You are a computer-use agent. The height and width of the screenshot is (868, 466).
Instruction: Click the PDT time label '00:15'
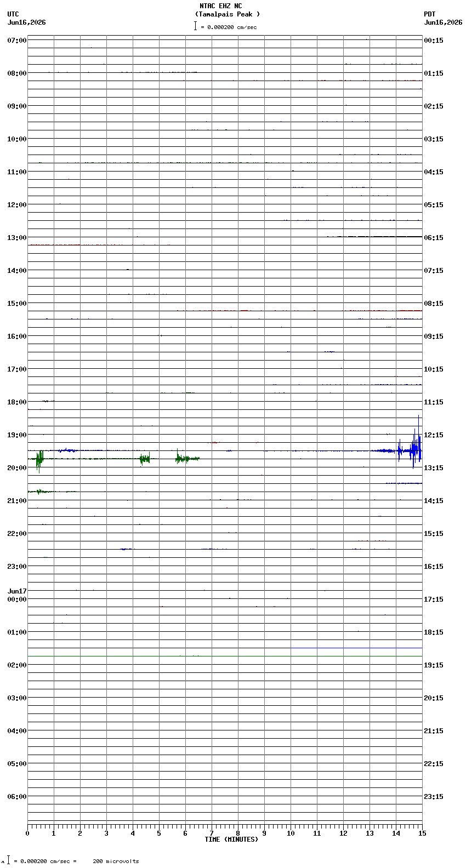tap(434, 41)
